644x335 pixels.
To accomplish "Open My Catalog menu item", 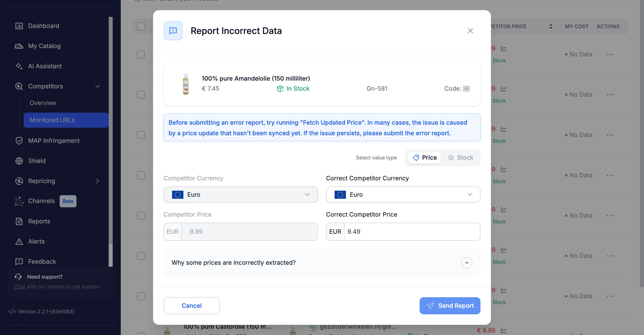I will pos(44,46).
